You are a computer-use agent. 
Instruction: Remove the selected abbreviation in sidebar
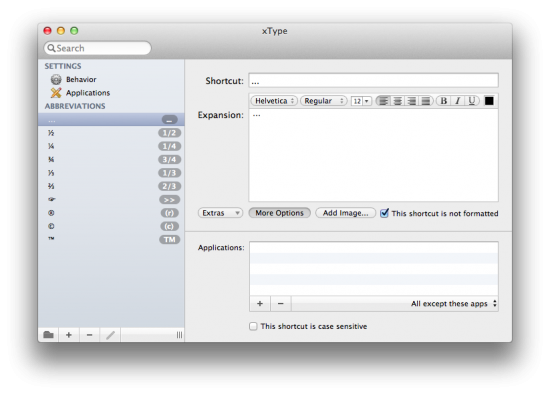89,335
